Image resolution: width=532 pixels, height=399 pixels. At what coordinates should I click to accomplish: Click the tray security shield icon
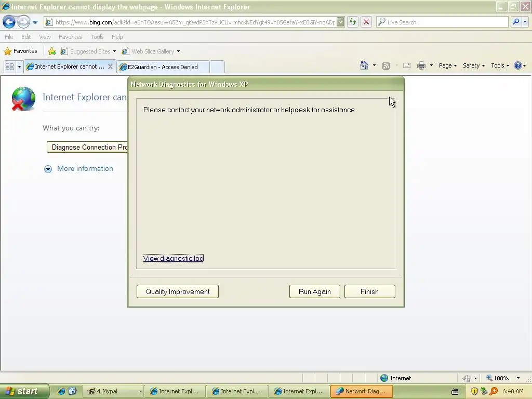474,391
